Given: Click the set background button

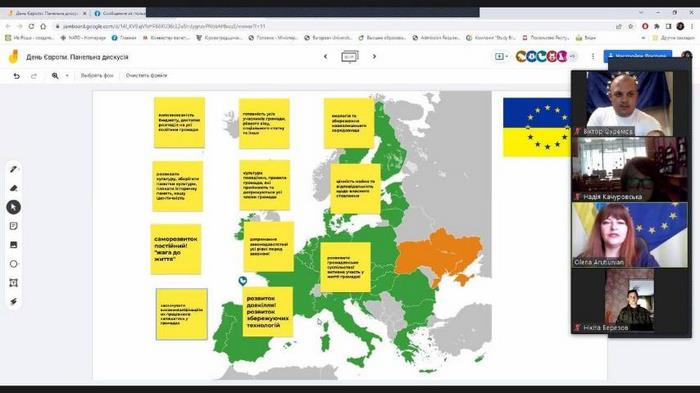Looking at the screenshot, I should pyautogui.click(x=97, y=75).
